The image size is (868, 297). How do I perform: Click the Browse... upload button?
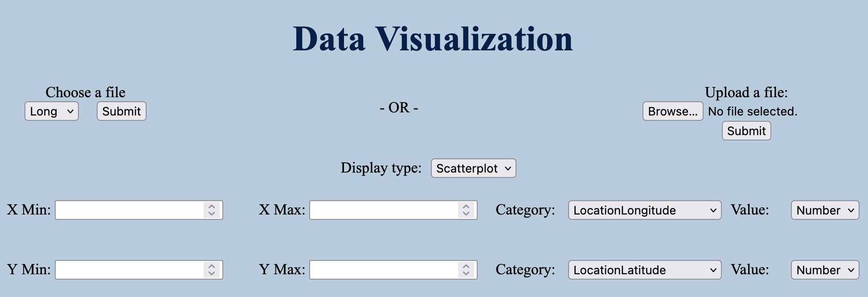point(672,111)
